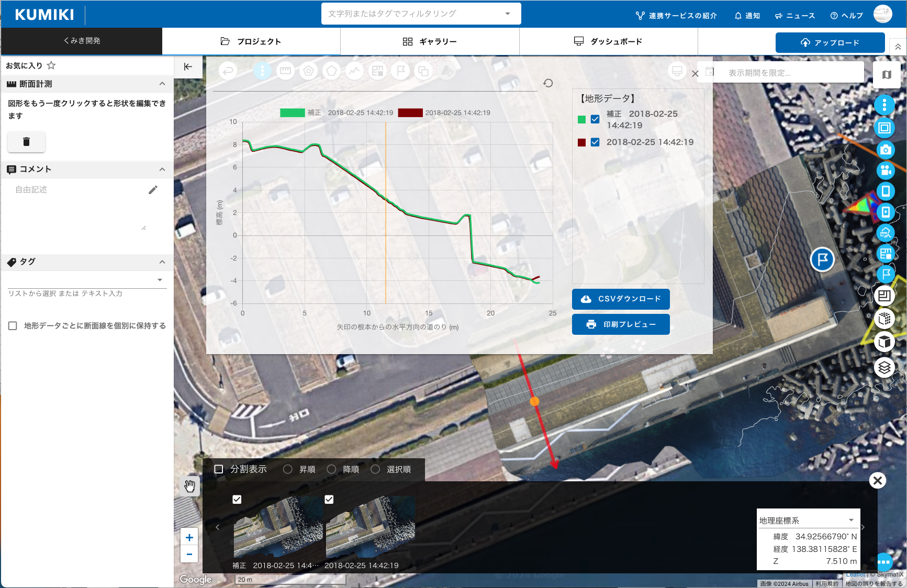Screen dimensions: 907x588
Task: Click the hand pan tool icon
Action: click(x=190, y=487)
